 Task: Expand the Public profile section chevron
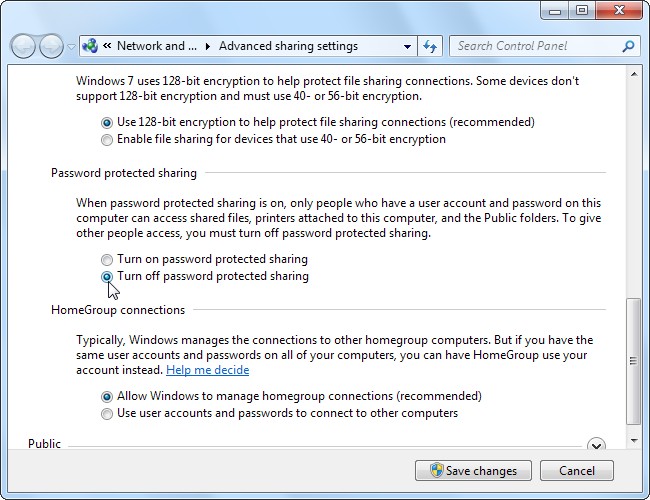tap(596, 445)
